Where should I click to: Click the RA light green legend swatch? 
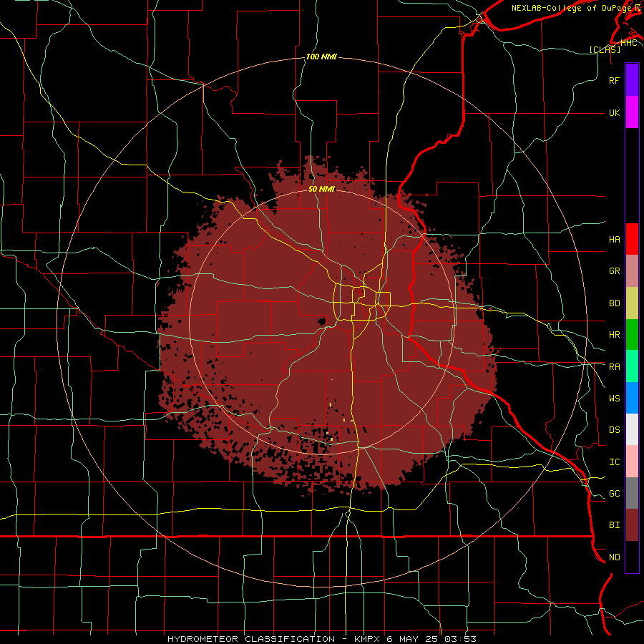coord(632,366)
